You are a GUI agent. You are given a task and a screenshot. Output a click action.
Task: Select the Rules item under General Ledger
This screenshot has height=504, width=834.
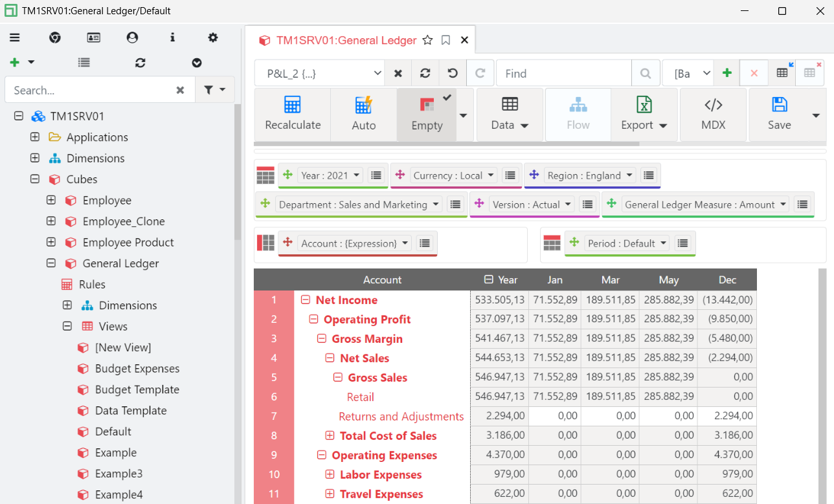[92, 285]
